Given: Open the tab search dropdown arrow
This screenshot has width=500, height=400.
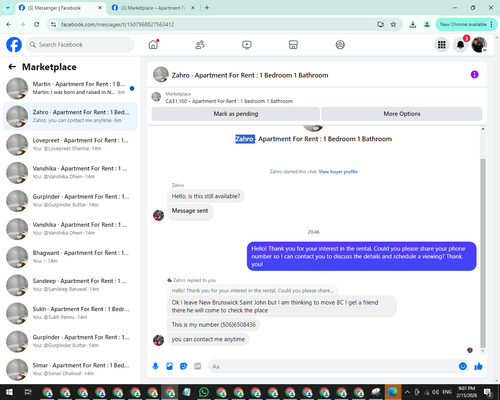Looking at the screenshot, I should point(8,8).
